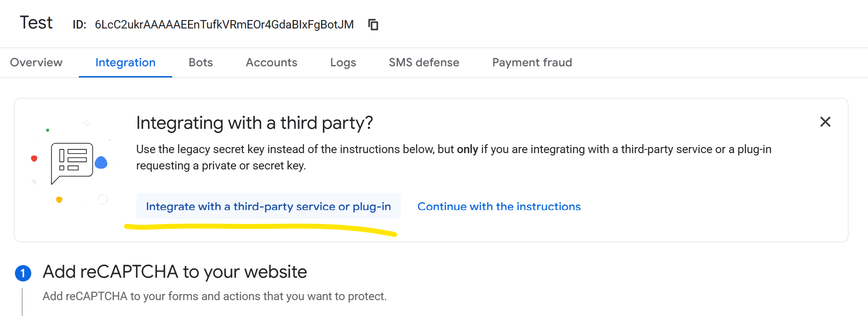The width and height of the screenshot is (868, 316).
Task: Click the ID: label beside the key
Action: [79, 25]
